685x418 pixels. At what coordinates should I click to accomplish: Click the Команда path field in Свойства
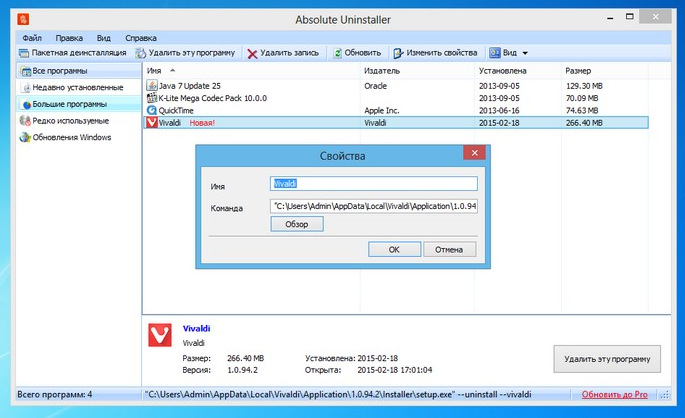click(x=374, y=206)
